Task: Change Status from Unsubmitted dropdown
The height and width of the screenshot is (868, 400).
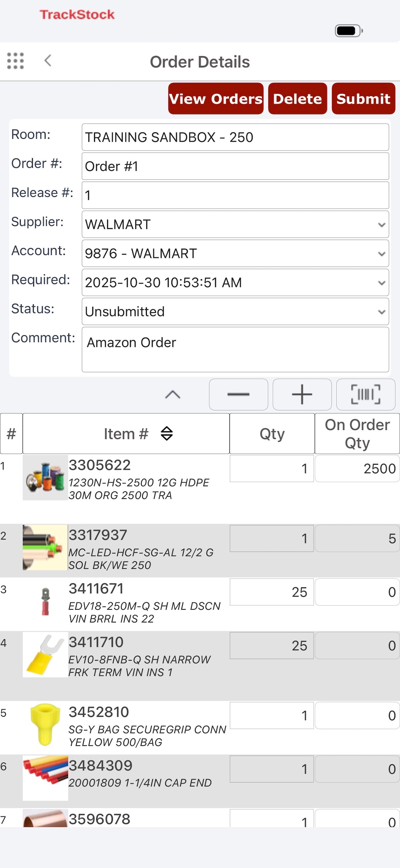Action: [x=235, y=311]
